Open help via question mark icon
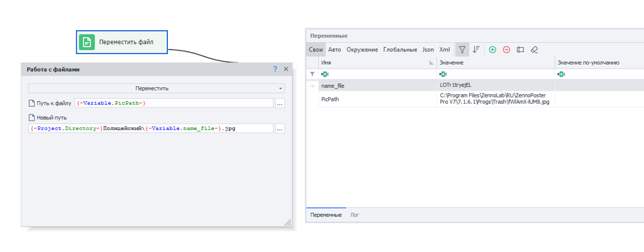 [x=275, y=69]
